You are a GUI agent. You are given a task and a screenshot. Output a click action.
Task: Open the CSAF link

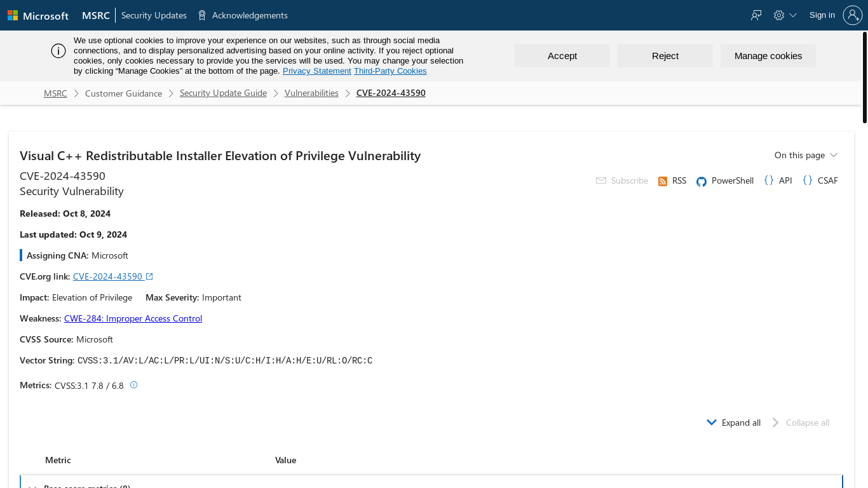coord(827,181)
